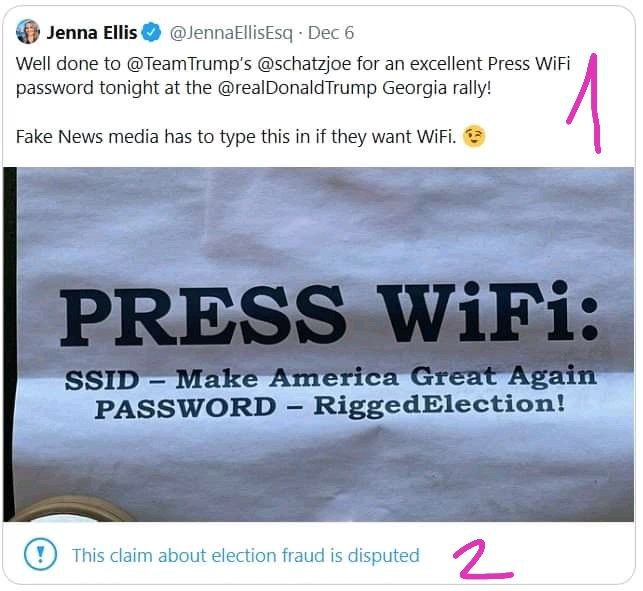Open the Jenna Ellis display name
Screen dimensions: 643x591
[x=91, y=33]
